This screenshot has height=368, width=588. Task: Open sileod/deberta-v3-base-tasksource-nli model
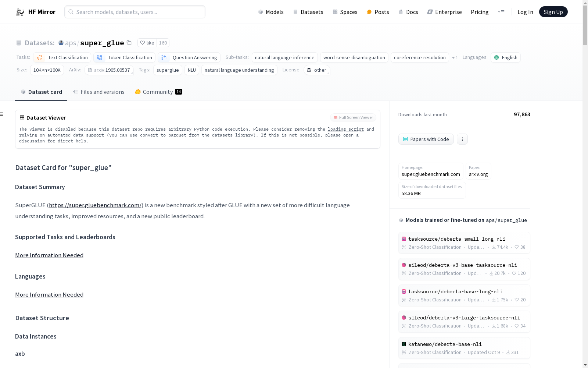coord(464,269)
